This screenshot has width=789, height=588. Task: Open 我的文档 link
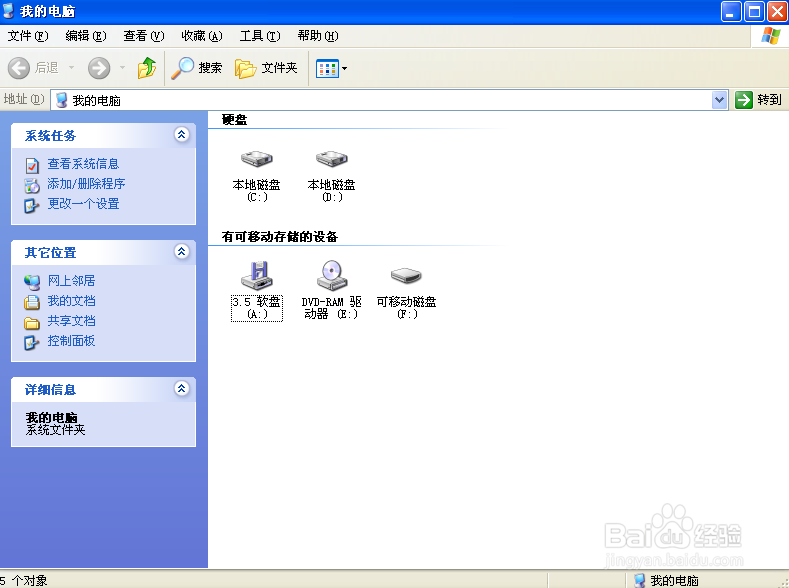[x=71, y=301]
